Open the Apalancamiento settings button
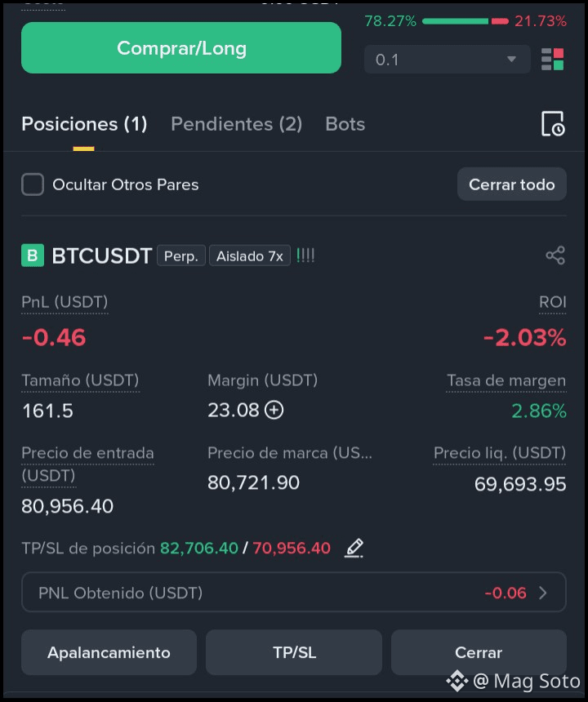 (x=109, y=652)
